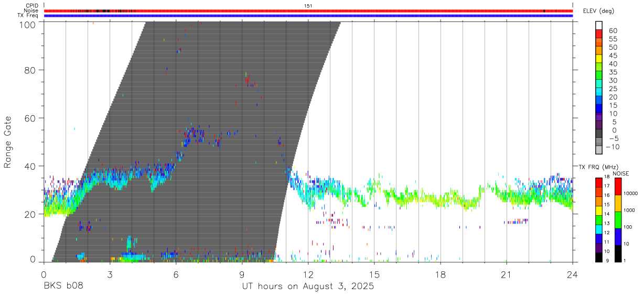Click the x-axis tick label 15

click(x=374, y=274)
